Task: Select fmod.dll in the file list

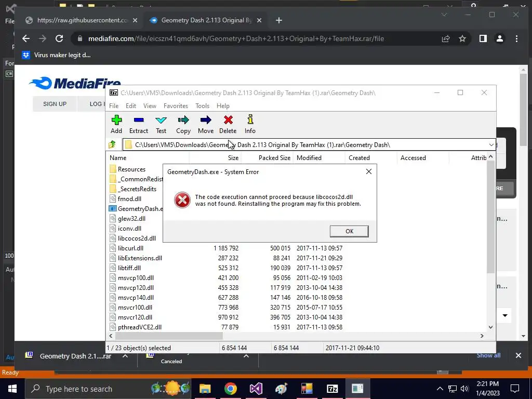Action: point(125,198)
